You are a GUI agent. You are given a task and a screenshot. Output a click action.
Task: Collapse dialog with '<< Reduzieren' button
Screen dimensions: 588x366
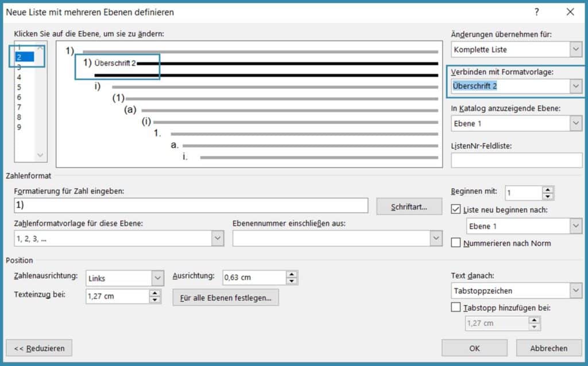39,348
